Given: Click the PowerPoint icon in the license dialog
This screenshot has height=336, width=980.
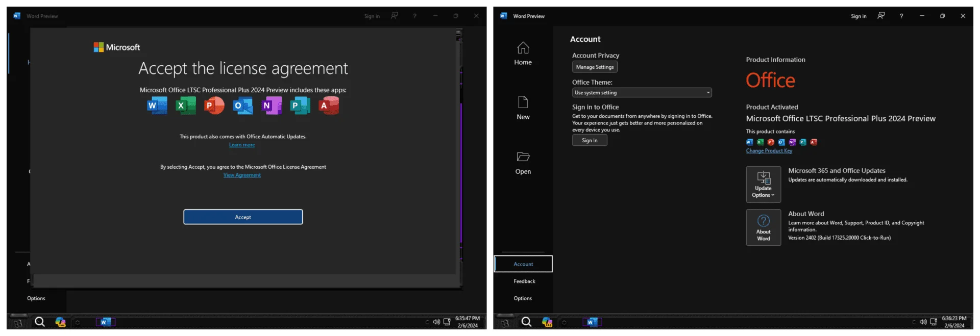Looking at the screenshot, I should 214,106.
